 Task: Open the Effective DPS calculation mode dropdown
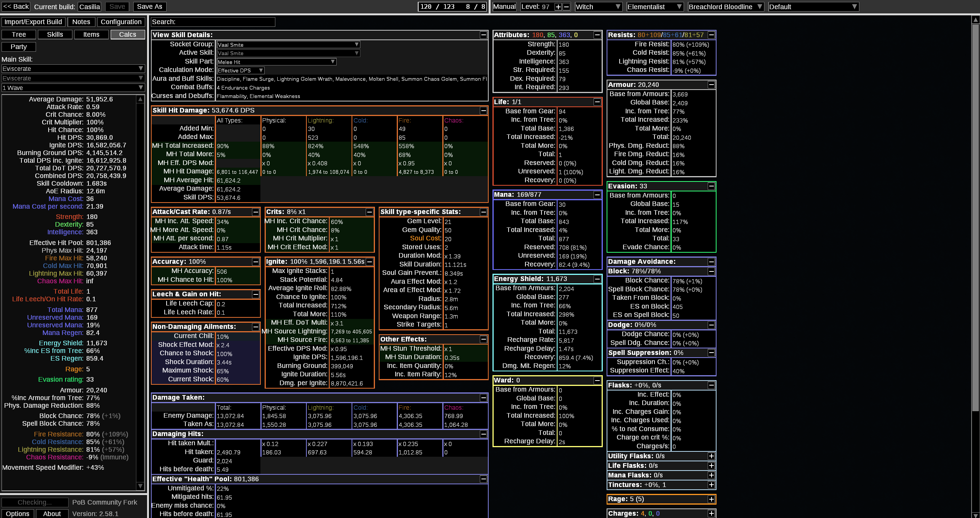[240, 70]
